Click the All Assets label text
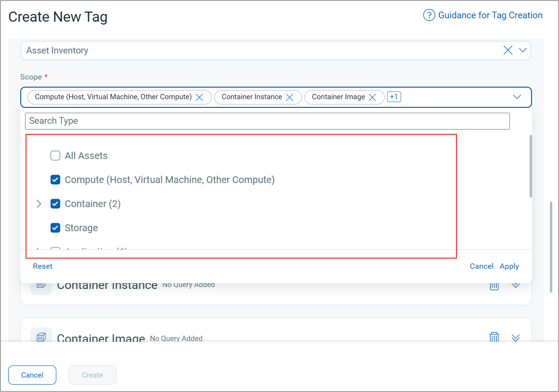This screenshot has height=392, width=559. 86,156
